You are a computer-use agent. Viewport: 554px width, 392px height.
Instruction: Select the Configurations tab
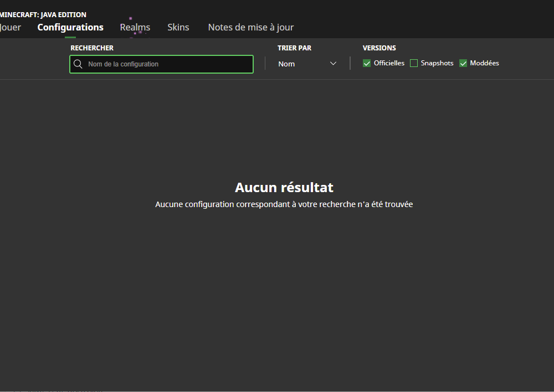tap(70, 27)
